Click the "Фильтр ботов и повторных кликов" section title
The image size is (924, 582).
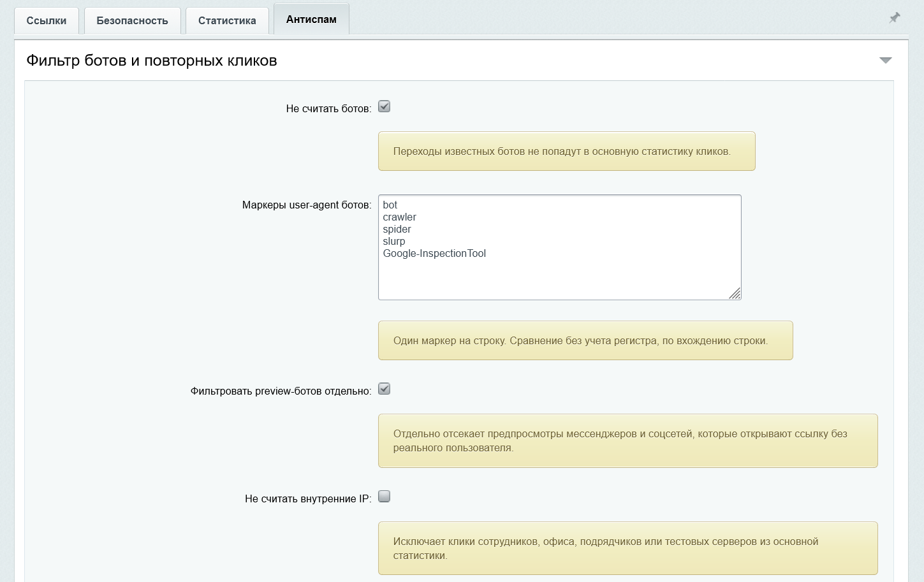tap(152, 61)
